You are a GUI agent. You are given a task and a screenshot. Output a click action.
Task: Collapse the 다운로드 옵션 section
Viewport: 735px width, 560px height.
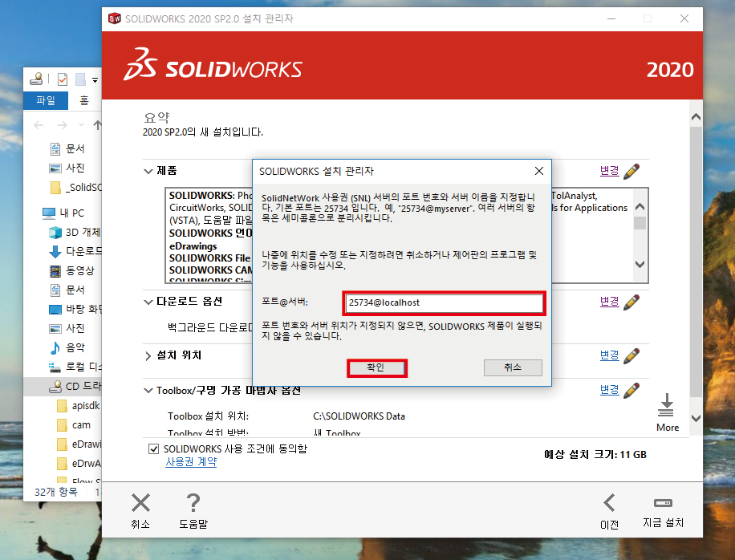pos(148,302)
